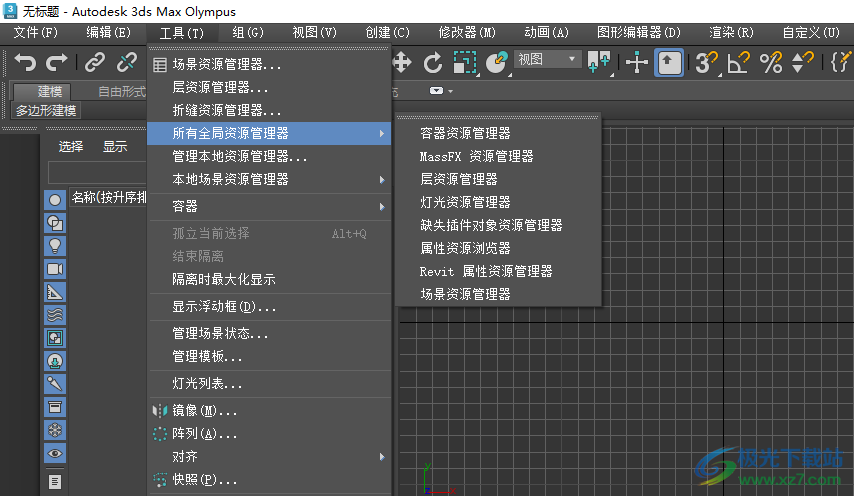Click the list icon below the eye filter
This screenshot has width=854, height=496.
coord(55,481)
